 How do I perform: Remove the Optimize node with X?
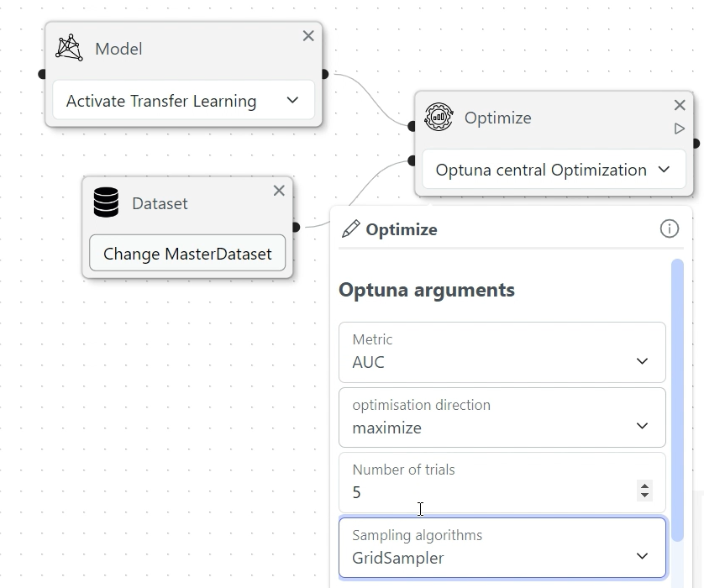tap(680, 105)
